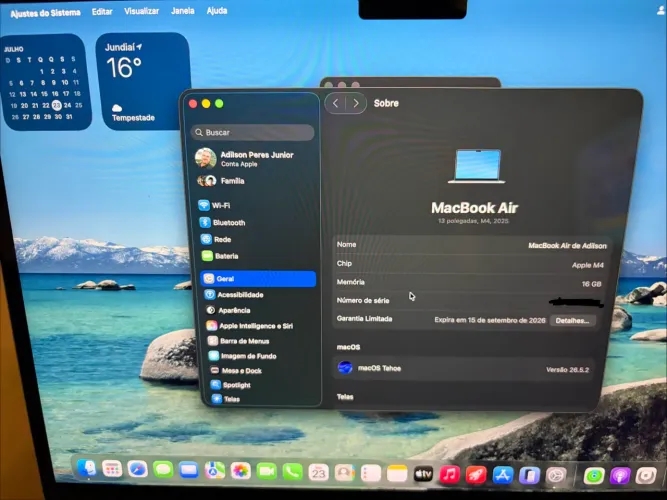Image resolution: width=667 pixels, height=500 pixels.
Task: Select Spotlight in the sidebar
Action: 231,385
